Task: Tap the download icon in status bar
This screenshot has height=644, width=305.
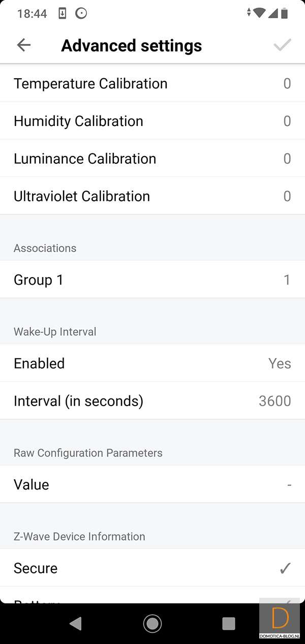Action: point(62,14)
